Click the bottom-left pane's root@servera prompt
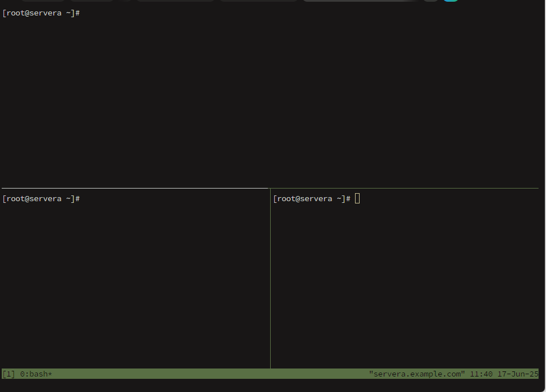The width and height of the screenshot is (546, 392). [x=41, y=199]
